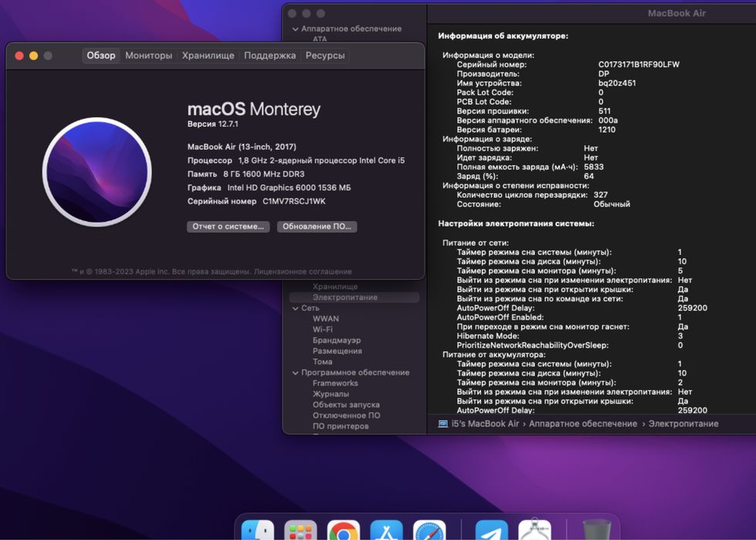Image resolution: width=756 pixels, height=540 pixels.
Task: Minimize the About This Mac window
Action: [x=34, y=56]
